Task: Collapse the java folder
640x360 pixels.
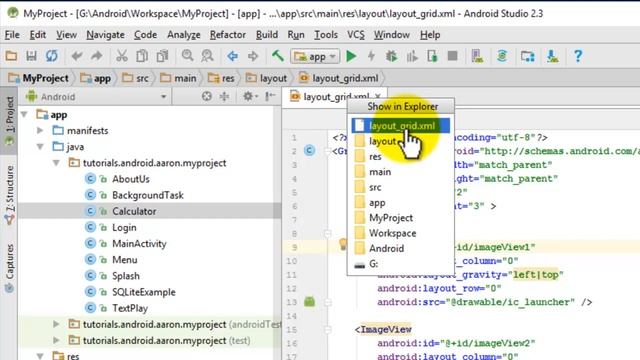Action: (x=40, y=147)
